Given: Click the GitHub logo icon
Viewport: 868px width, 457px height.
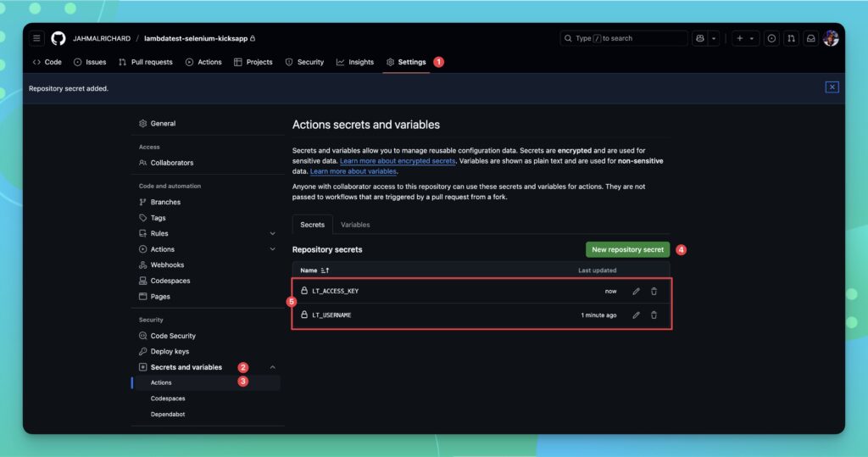Looking at the screenshot, I should (x=58, y=38).
